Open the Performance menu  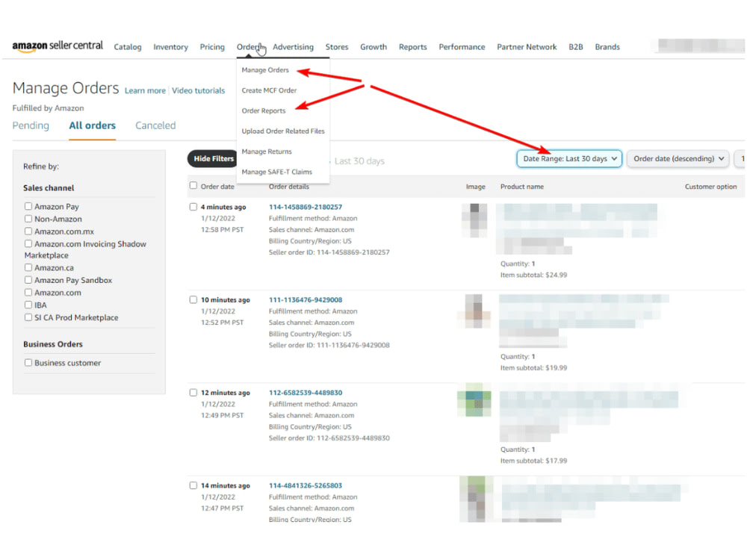[462, 46]
